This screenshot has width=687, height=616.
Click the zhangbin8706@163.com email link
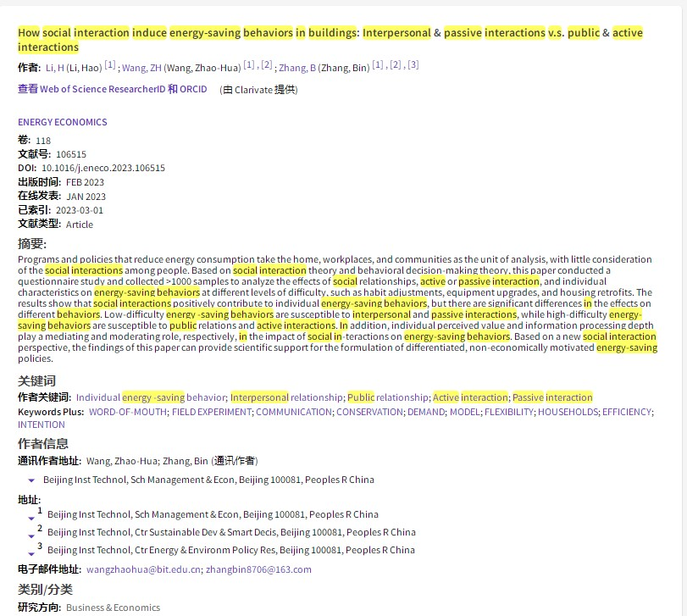click(x=258, y=569)
